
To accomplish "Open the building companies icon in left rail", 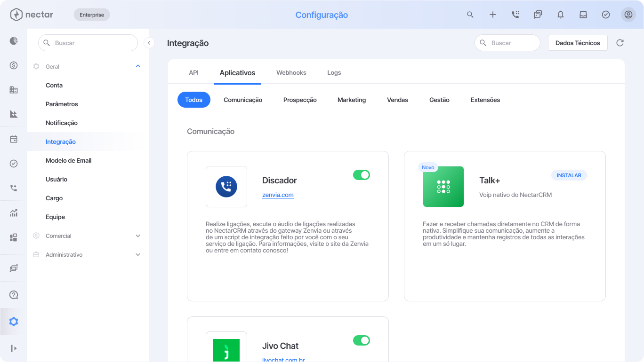I will pyautogui.click(x=14, y=90).
